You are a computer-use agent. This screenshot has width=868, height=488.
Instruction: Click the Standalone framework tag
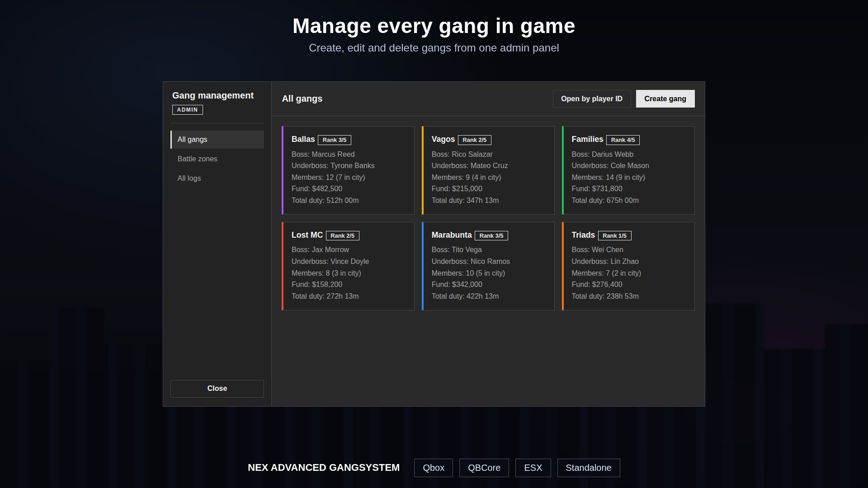589,468
